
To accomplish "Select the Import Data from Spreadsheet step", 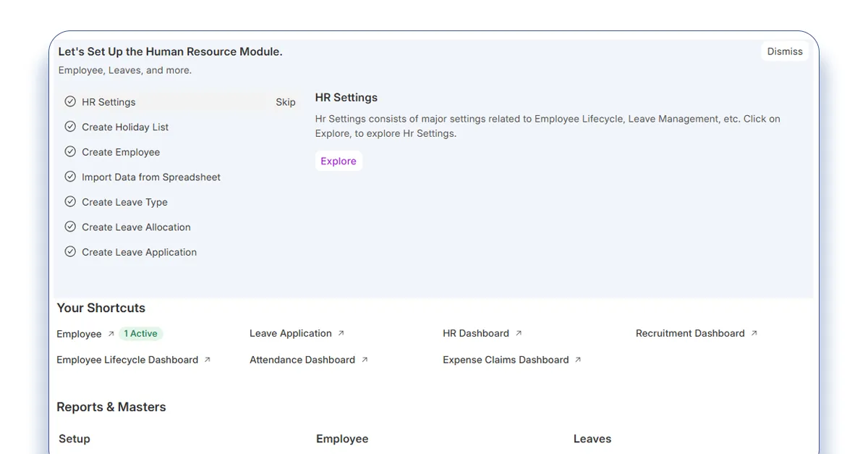I will click(x=150, y=177).
